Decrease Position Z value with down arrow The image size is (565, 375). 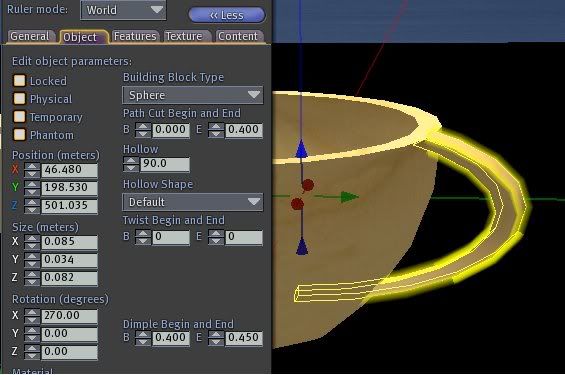tap(32, 210)
